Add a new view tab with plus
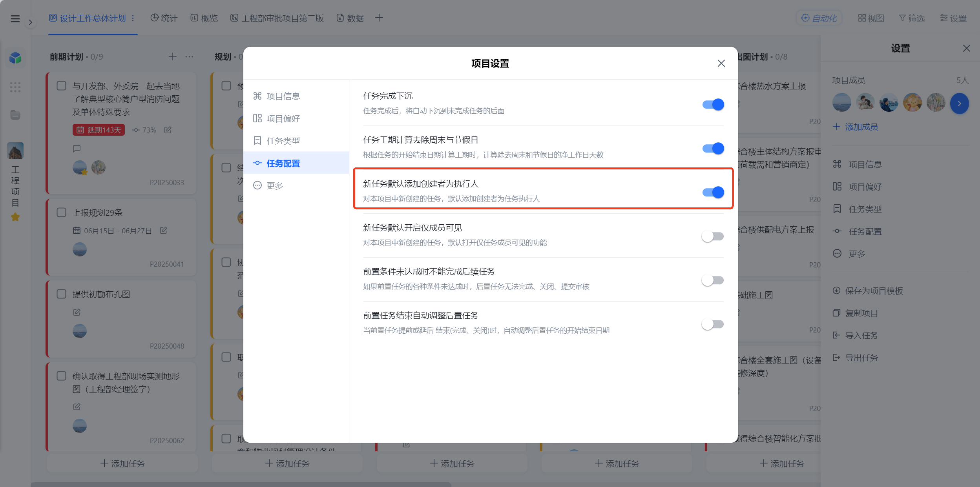This screenshot has height=487, width=980. point(379,18)
